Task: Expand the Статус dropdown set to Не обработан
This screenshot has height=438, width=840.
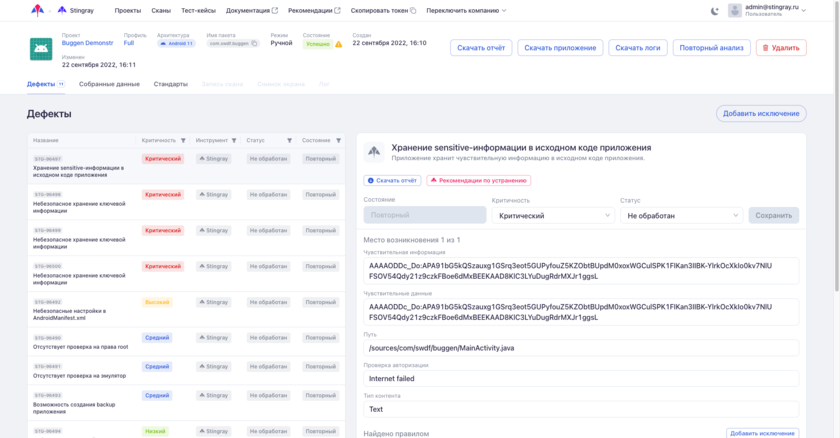Action: coord(681,215)
